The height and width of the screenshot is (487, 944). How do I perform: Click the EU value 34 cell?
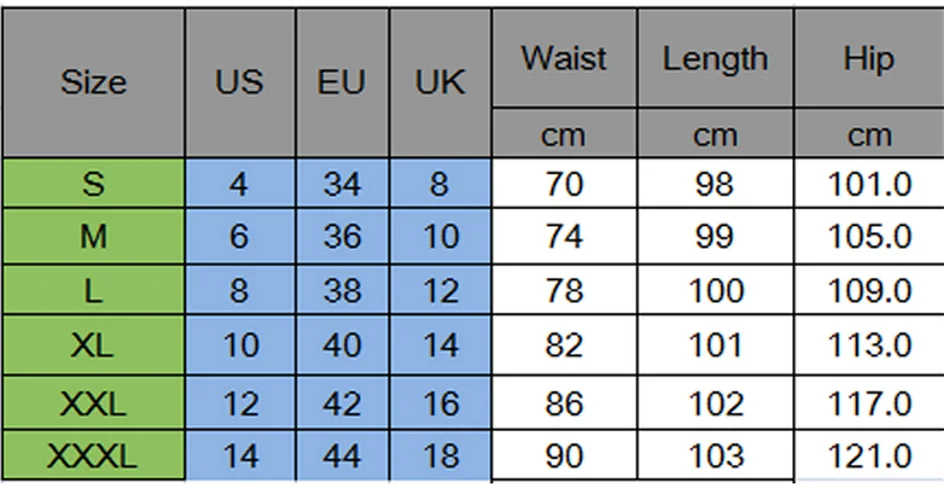click(x=342, y=184)
